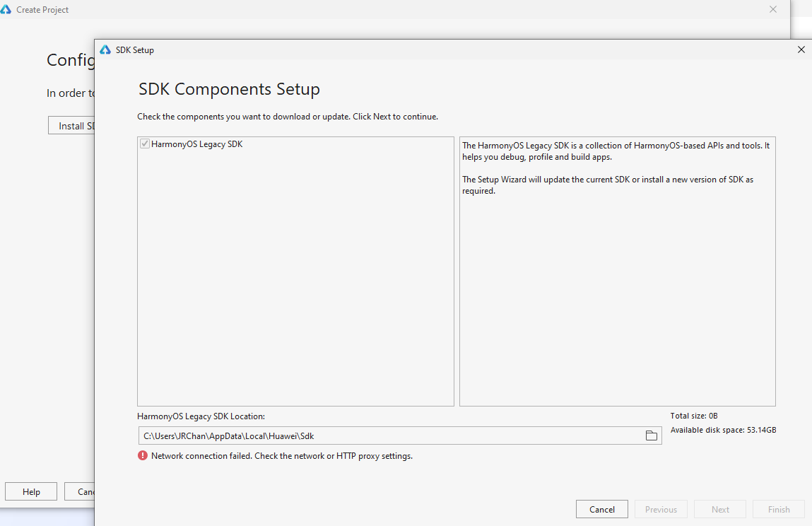Close the Create Project window

[773, 10]
